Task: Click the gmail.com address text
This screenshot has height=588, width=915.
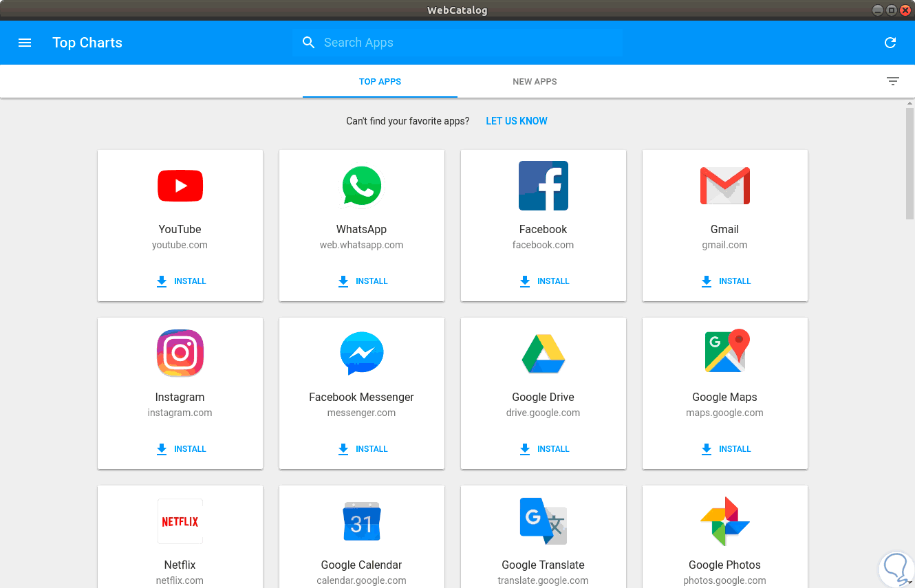Action: [725, 245]
